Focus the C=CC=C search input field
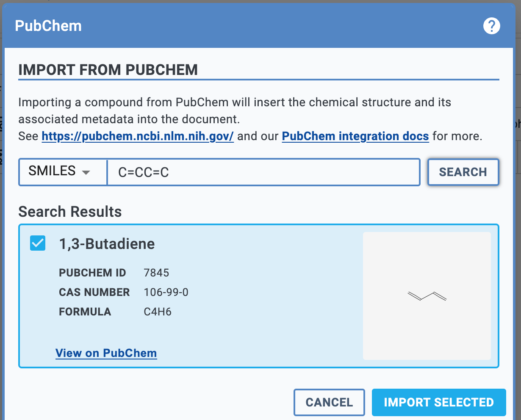 tap(263, 172)
